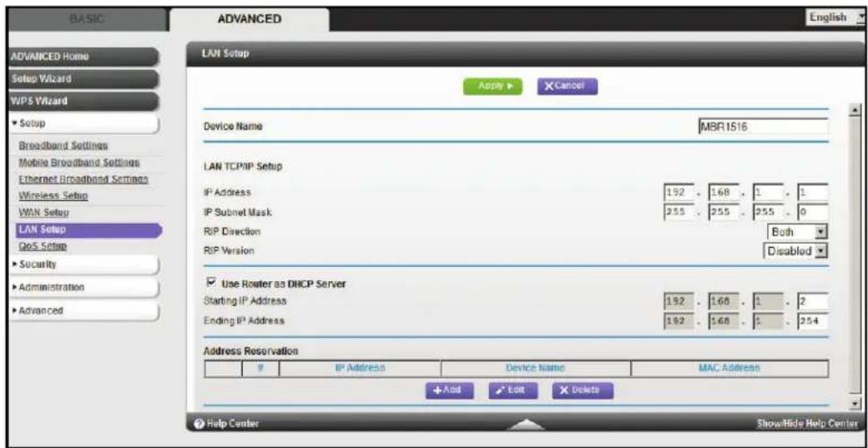Image resolution: width=868 pixels, height=448 pixels.
Task: Add an address reservation
Action: coord(450,390)
